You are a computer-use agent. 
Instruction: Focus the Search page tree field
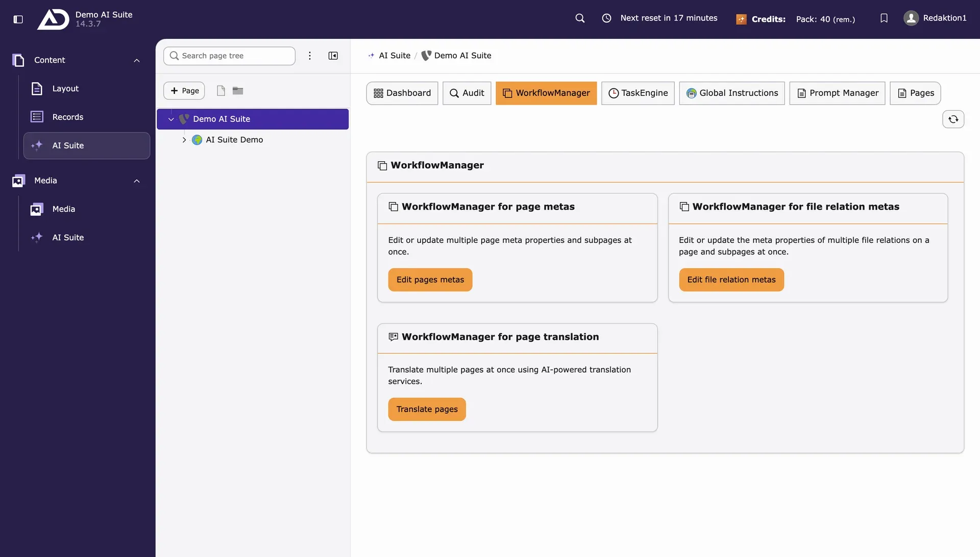[x=229, y=56]
